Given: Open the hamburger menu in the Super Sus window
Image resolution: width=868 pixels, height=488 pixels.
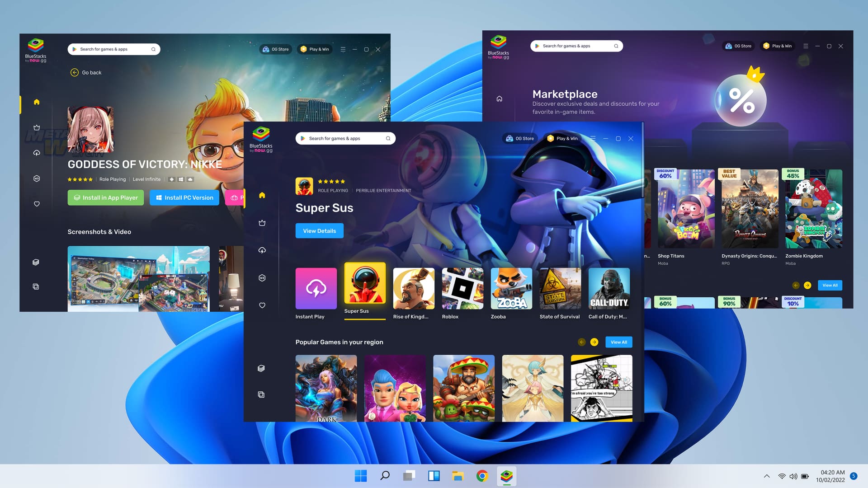Looking at the screenshot, I should [x=593, y=138].
